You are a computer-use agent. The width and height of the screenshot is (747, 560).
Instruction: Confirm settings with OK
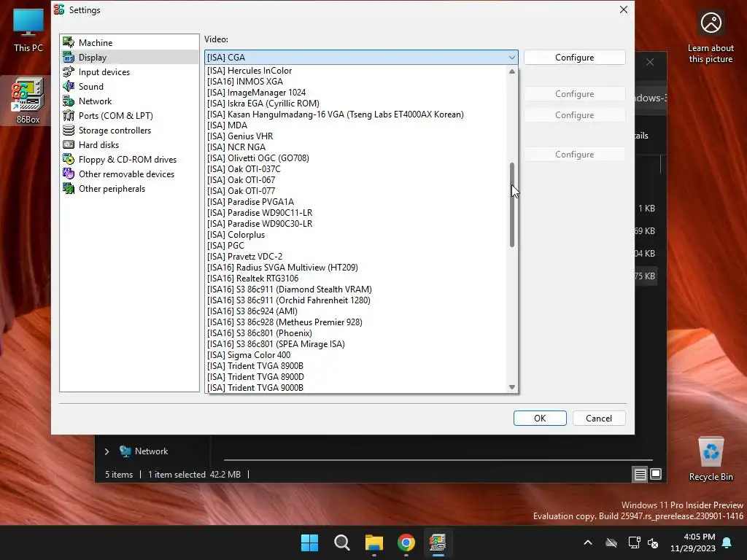coord(540,418)
